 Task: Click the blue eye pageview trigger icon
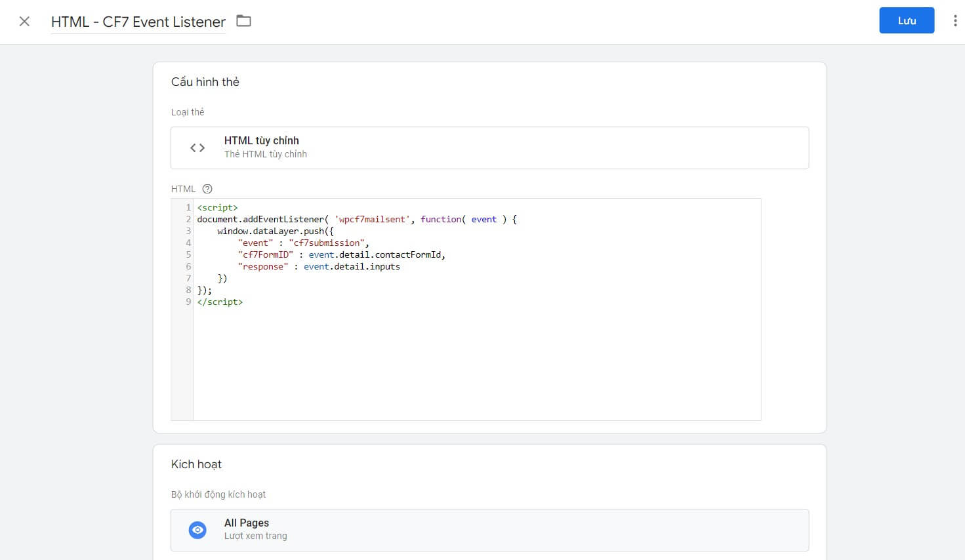[x=197, y=530]
